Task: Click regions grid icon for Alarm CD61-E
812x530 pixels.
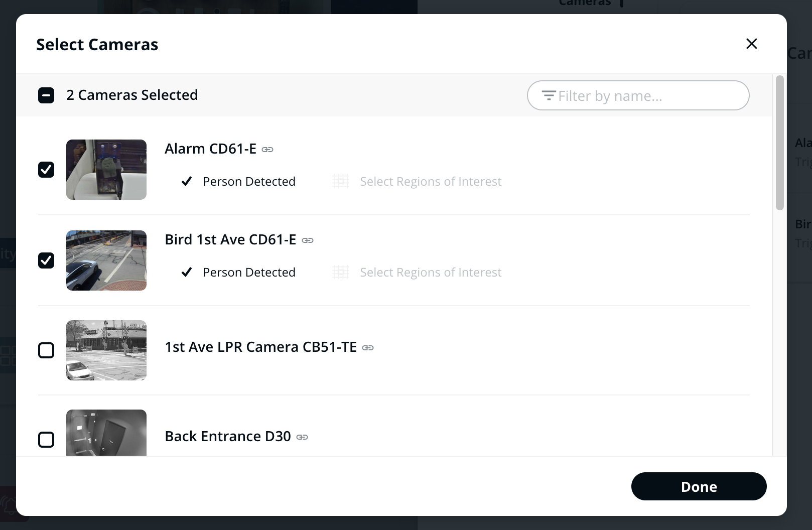Action: click(341, 182)
